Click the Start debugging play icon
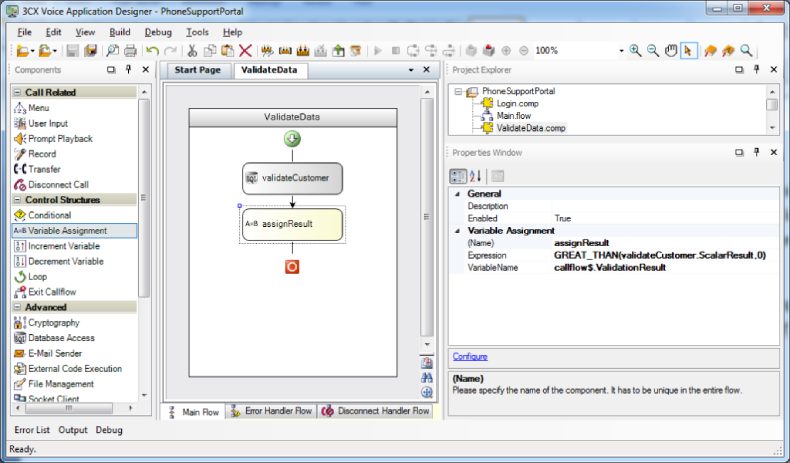Image resolution: width=790 pixels, height=463 pixels. 378,50
